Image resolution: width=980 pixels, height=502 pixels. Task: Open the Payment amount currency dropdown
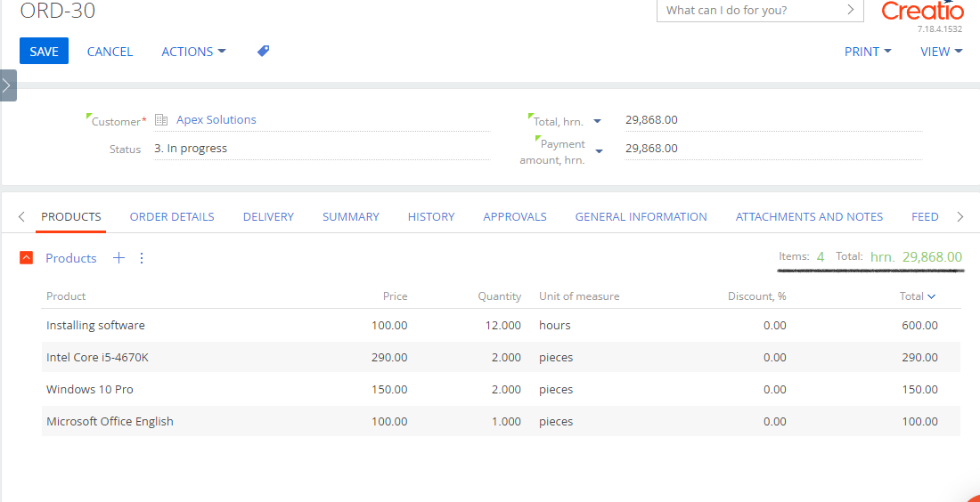tap(600, 151)
